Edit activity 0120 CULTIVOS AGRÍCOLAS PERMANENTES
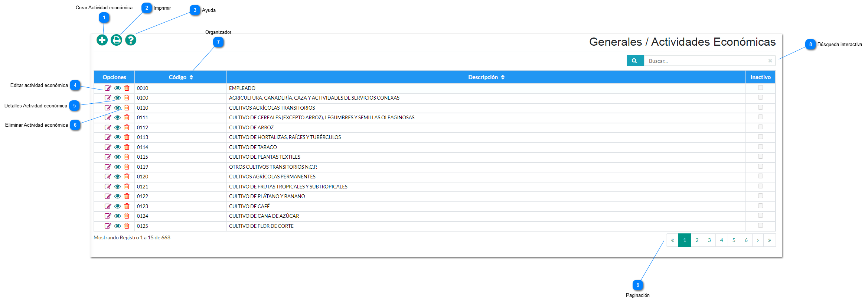The image size is (868, 304). 108,177
